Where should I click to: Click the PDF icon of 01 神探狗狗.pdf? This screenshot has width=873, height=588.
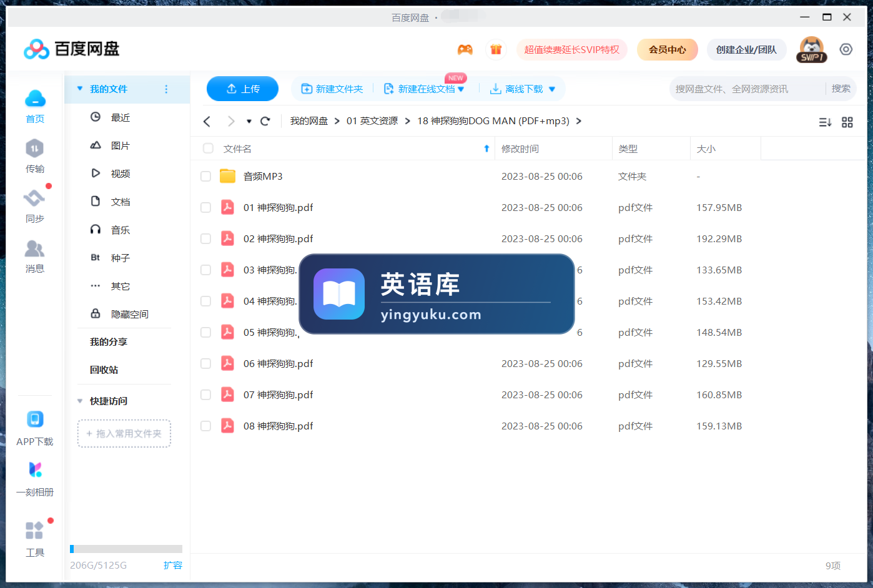pyautogui.click(x=228, y=207)
